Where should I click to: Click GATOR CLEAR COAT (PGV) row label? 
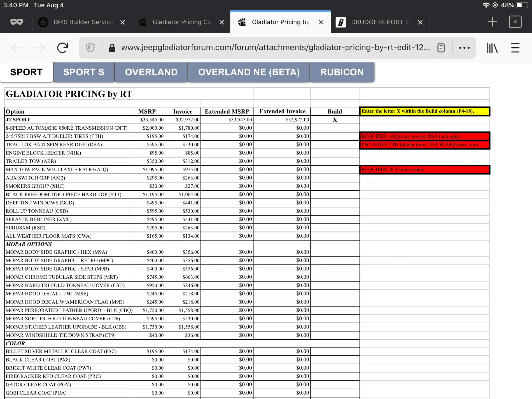[x=38, y=385]
